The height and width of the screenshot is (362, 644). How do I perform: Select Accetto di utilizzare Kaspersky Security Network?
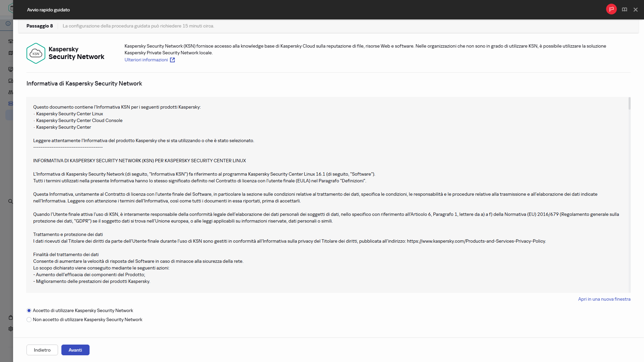tap(29, 311)
